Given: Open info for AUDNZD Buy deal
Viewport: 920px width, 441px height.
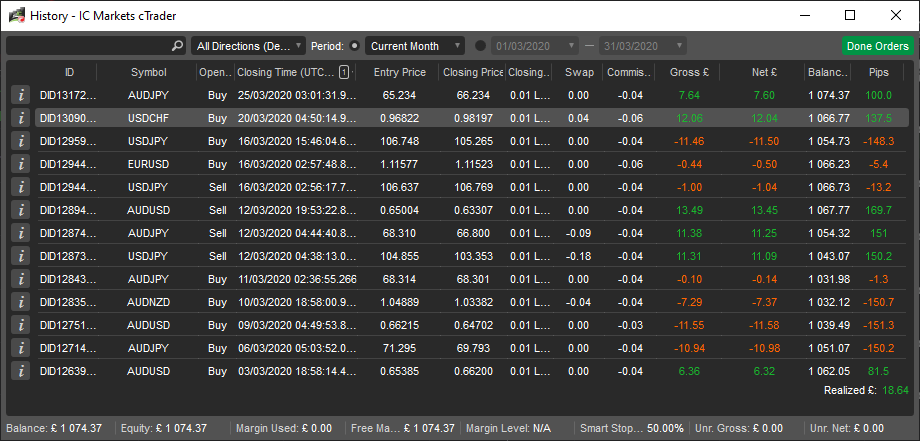Looking at the screenshot, I should [21, 302].
